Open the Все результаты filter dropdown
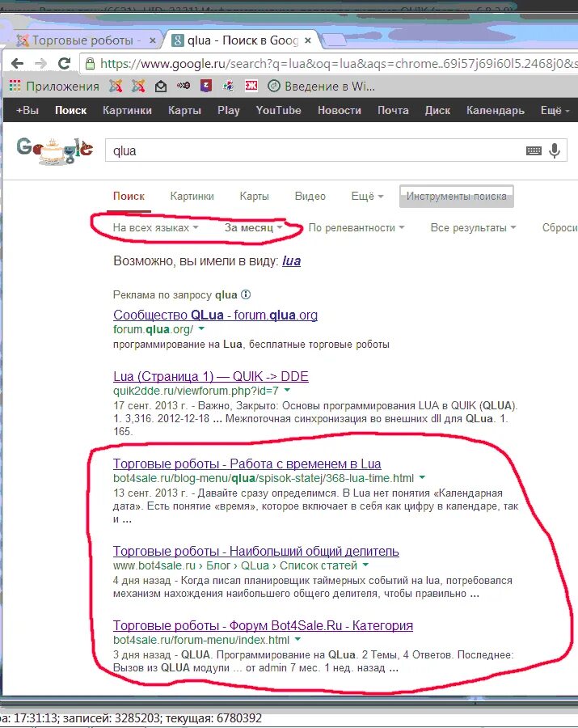Image resolution: width=578 pixels, height=728 pixels. point(473,227)
